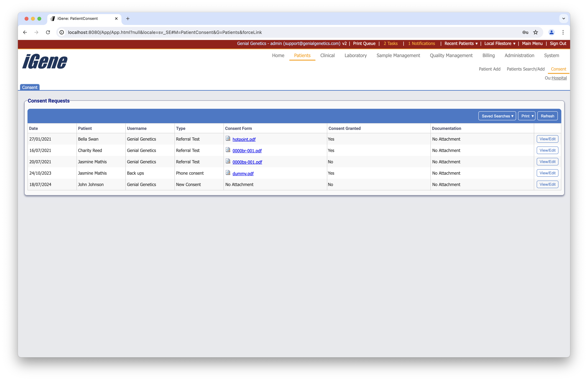Viewport: 588px width, 381px height.
Task: Click the file icon next to 0000br-001.pdf
Action: tap(228, 150)
